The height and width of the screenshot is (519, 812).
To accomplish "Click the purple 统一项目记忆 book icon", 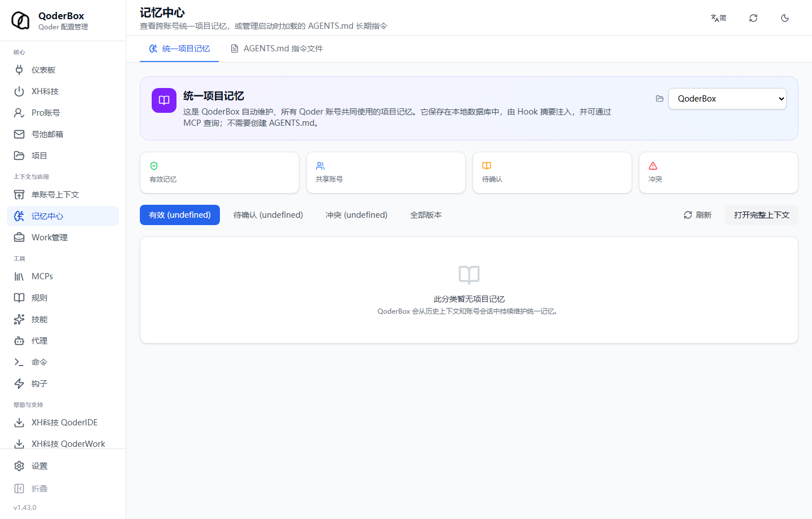I will pos(164,100).
